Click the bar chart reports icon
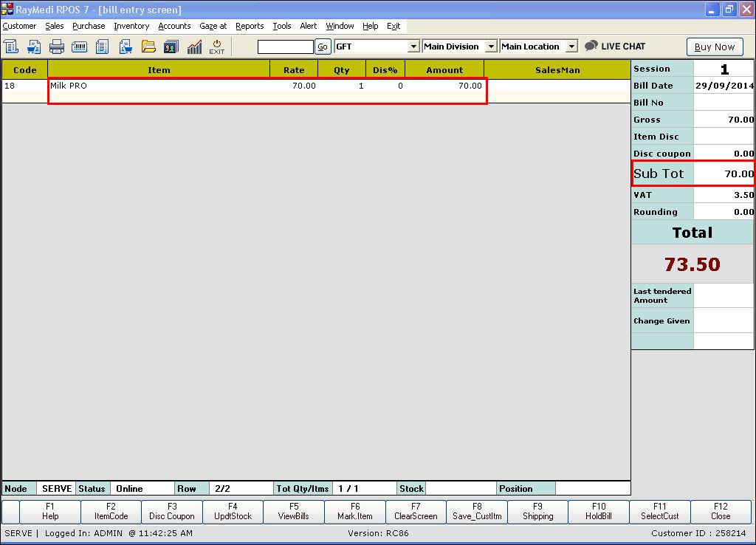This screenshot has width=756, height=545. tap(194, 47)
